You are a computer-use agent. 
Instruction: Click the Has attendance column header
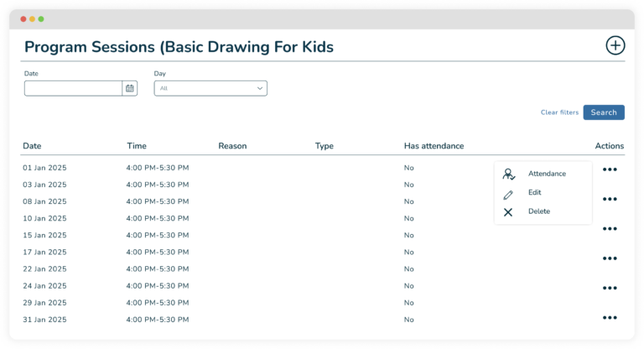(x=434, y=146)
